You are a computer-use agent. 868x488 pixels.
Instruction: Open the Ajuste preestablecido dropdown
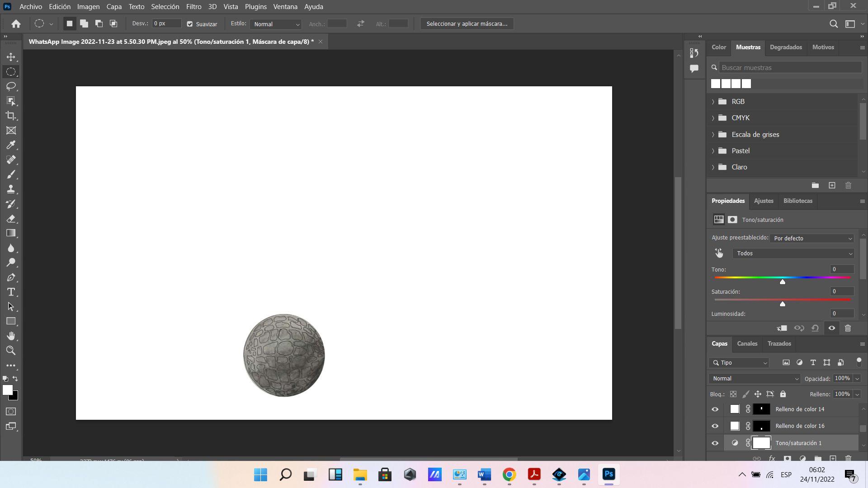click(x=812, y=238)
